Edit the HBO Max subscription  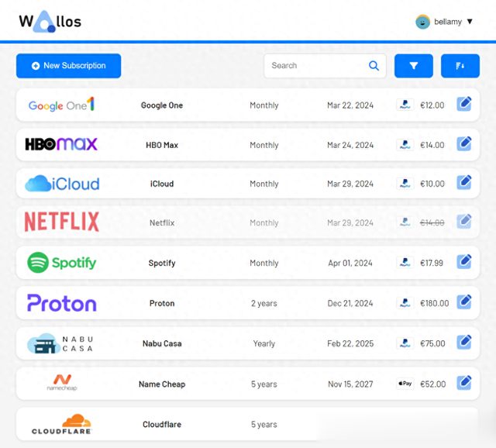coord(464,144)
